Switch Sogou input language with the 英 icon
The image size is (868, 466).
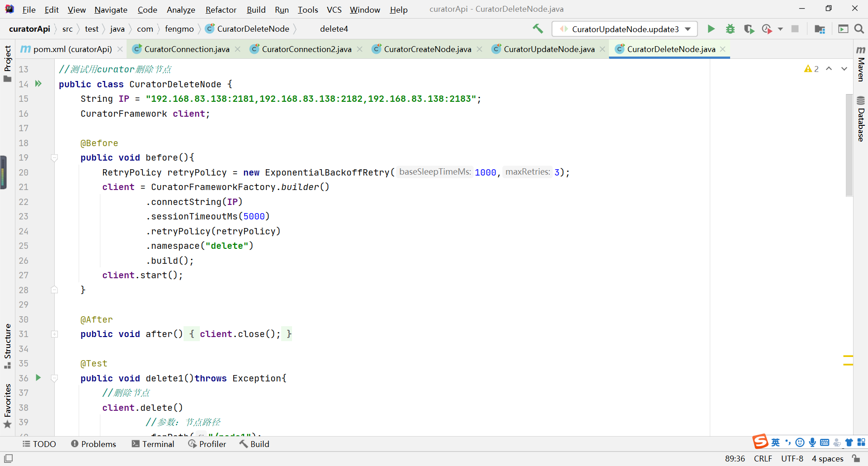click(776, 442)
